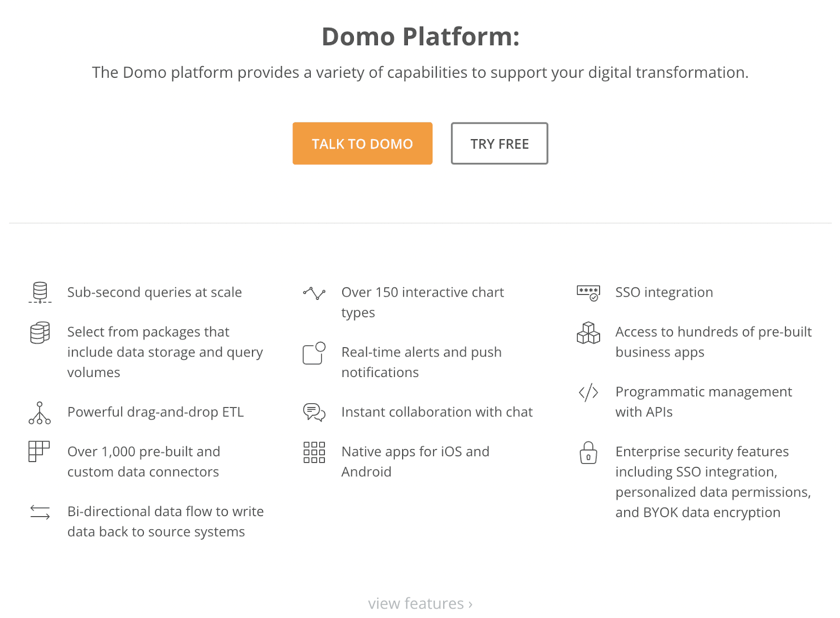This screenshot has height=618, width=840.
Task: Click Instant collaboration with chat text
Action: tap(437, 412)
